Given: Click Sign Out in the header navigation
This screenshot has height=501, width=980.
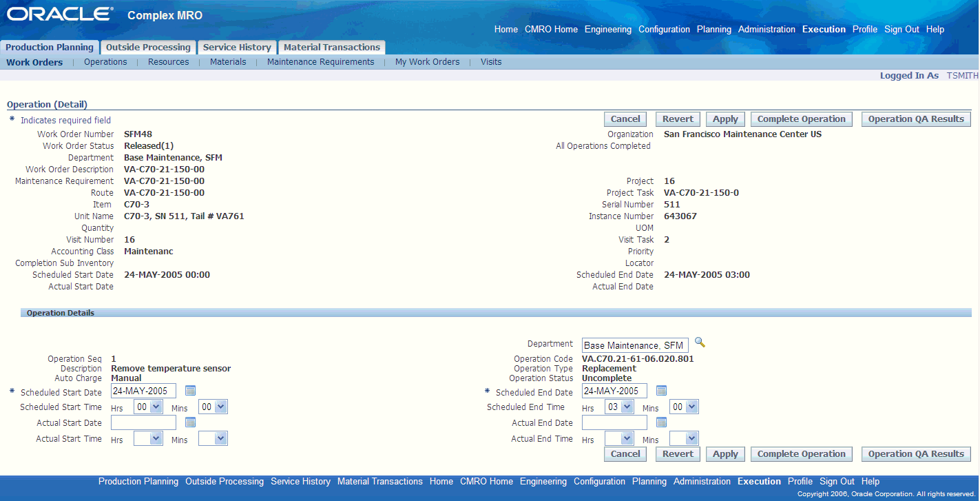Looking at the screenshot, I should 901,30.
